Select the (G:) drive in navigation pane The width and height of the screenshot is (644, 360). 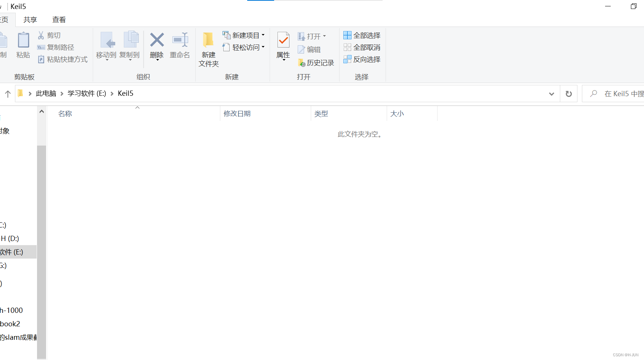tap(3, 265)
